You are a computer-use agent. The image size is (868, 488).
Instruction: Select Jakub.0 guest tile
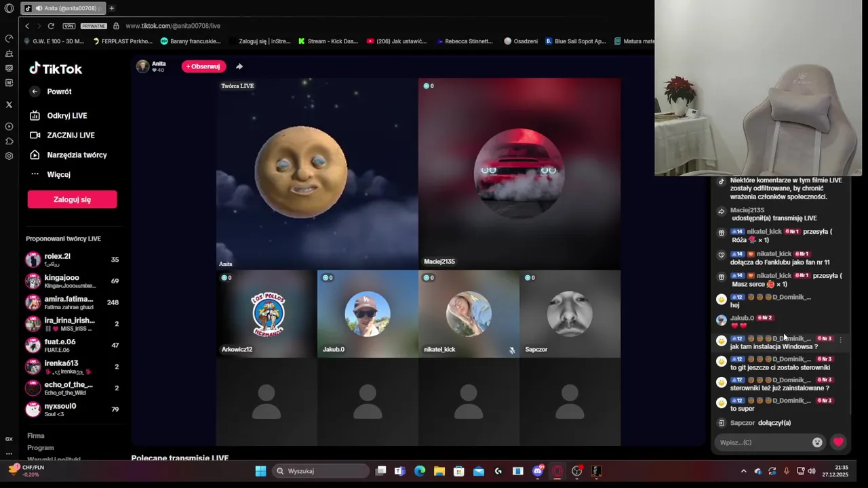coord(368,314)
